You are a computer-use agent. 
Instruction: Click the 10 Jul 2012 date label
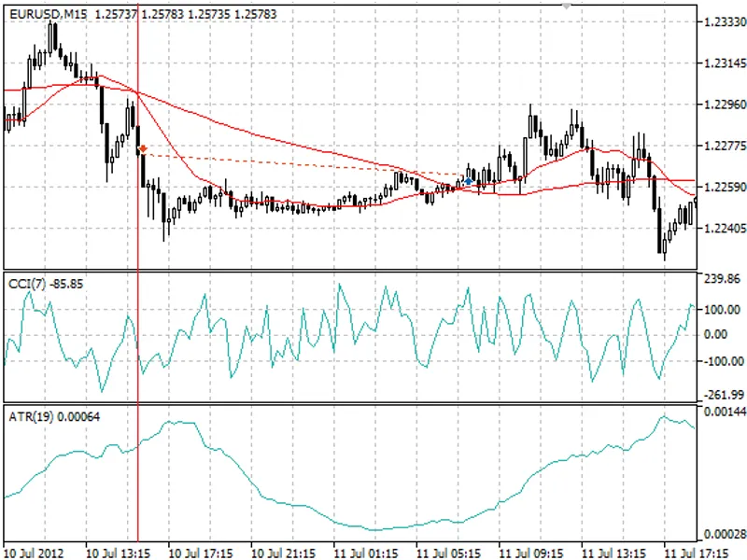tap(34, 553)
